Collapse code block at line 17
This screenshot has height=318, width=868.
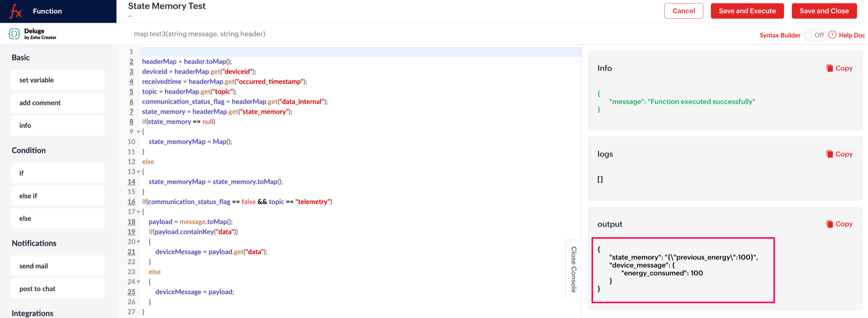(x=139, y=212)
